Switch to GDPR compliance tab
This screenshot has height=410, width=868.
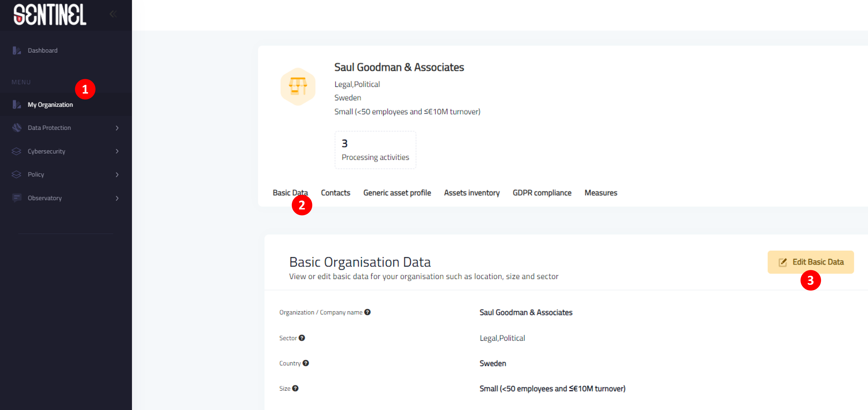pos(542,193)
